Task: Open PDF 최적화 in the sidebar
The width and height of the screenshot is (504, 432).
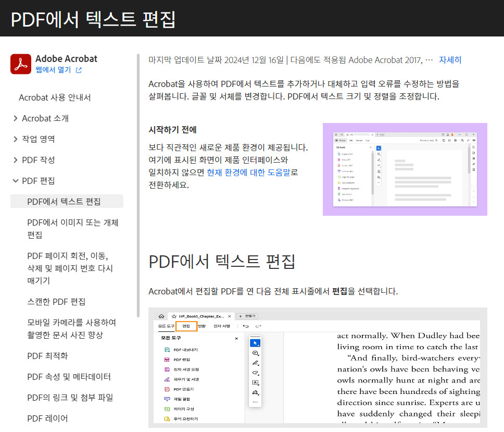Action: coord(47,356)
